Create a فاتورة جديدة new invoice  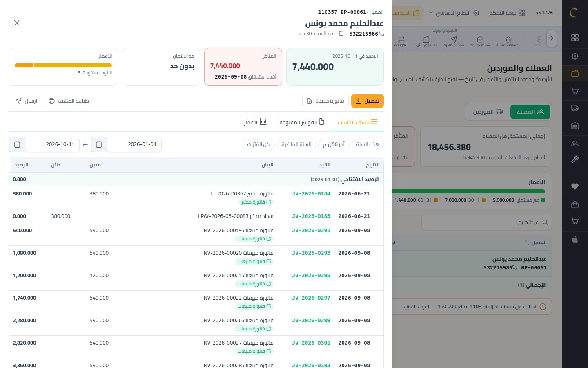tap(325, 101)
